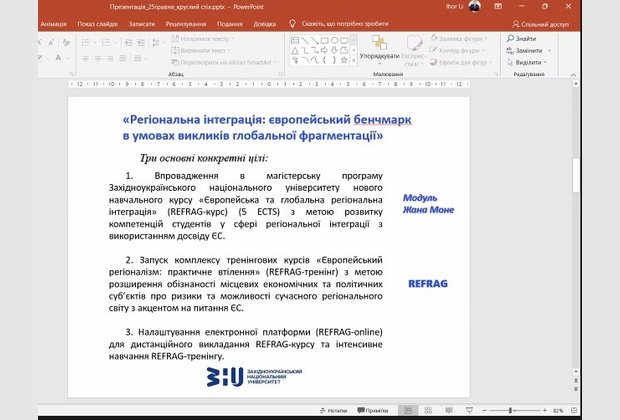620x420 pixels.
Task: Expand the Замінити dropdown
Action: click(x=548, y=50)
